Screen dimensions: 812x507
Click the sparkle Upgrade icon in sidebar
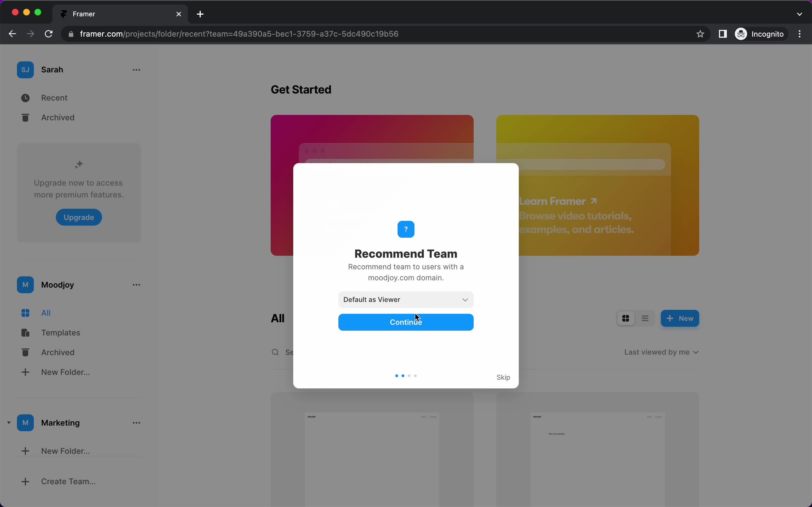(78, 164)
